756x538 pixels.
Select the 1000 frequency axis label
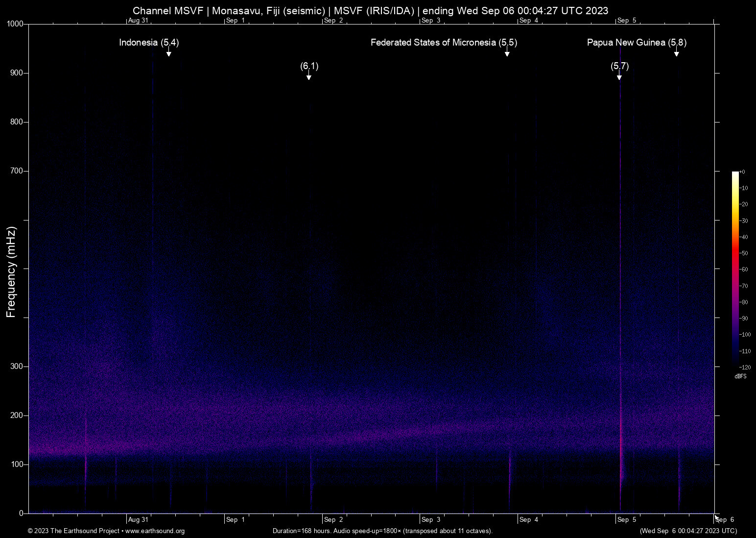[x=15, y=23]
